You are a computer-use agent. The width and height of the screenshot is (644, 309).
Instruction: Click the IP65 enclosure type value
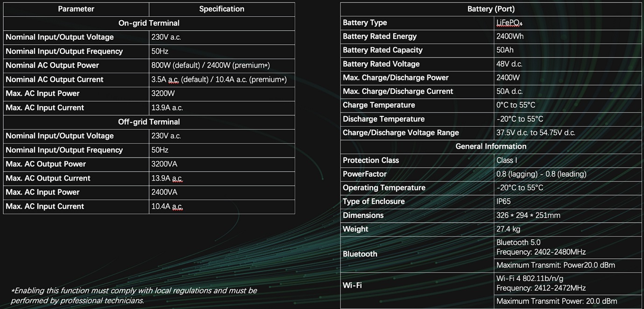pyautogui.click(x=503, y=201)
